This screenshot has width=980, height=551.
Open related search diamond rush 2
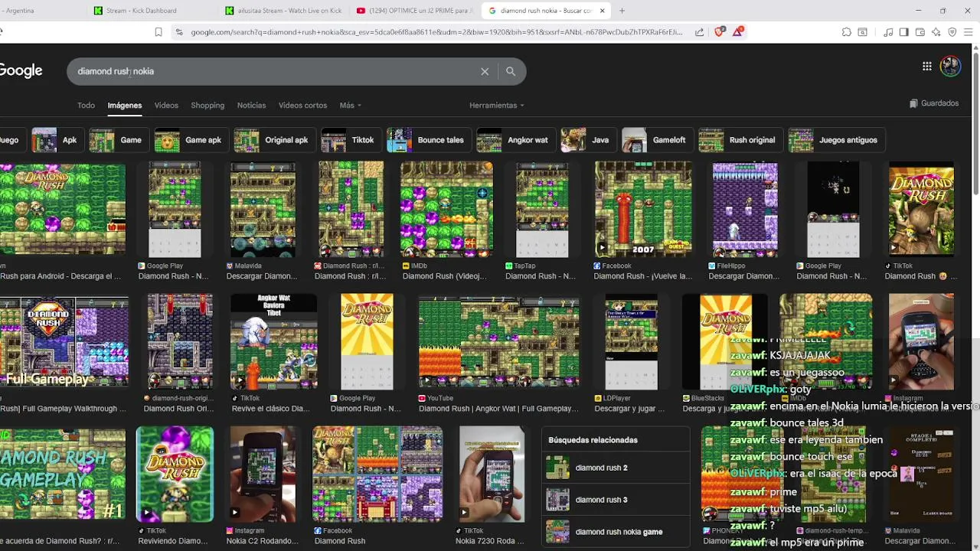click(616, 468)
